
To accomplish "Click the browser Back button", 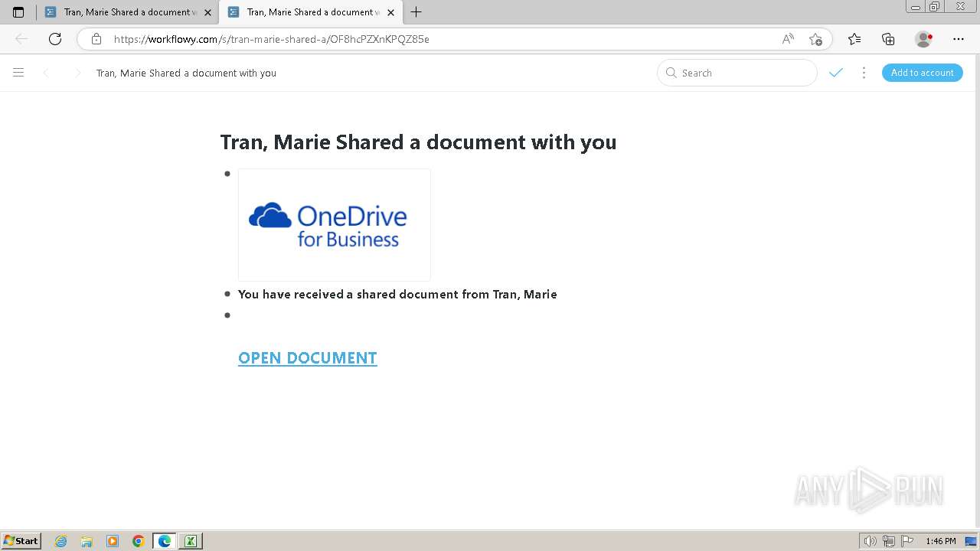I will pyautogui.click(x=21, y=39).
